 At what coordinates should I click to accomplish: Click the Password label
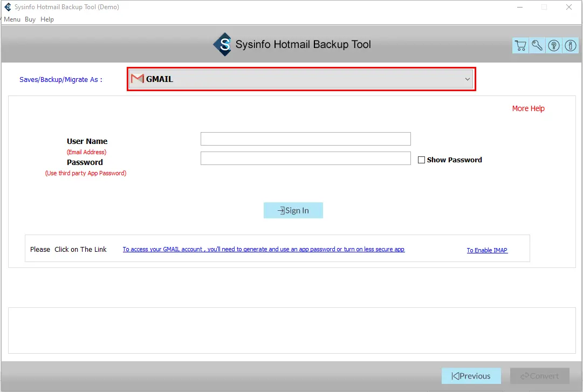pyautogui.click(x=85, y=162)
